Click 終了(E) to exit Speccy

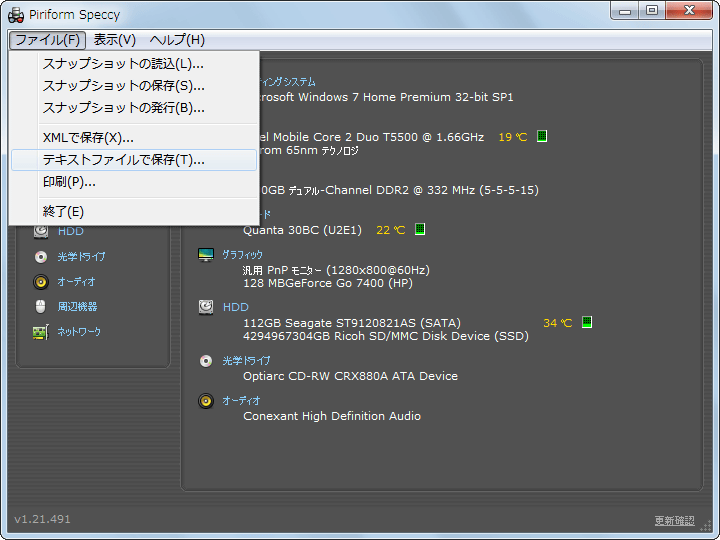[134, 212]
